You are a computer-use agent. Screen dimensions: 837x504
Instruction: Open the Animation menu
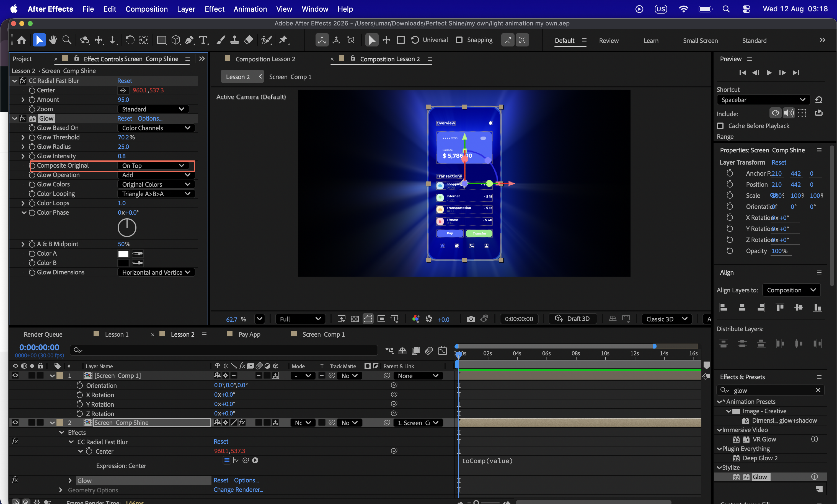pyautogui.click(x=250, y=9)
